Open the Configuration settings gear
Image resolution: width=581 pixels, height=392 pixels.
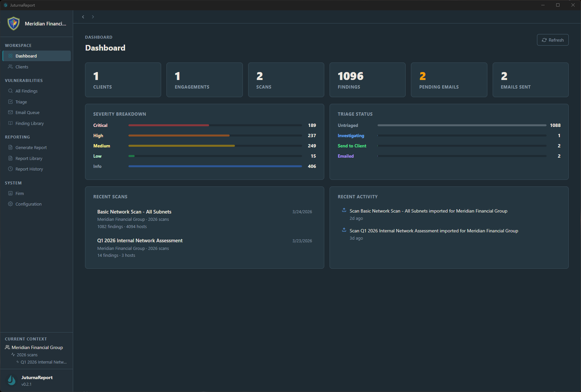(x=10, y=204)
